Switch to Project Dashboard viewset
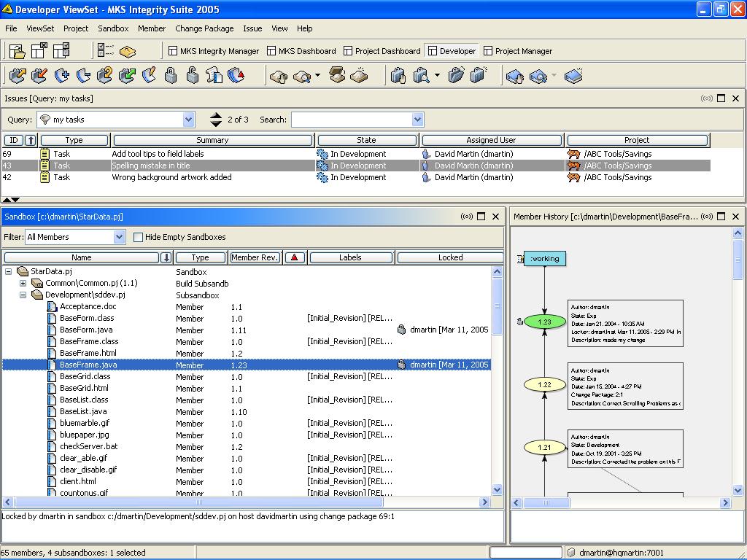The width and height of the screenshot is (747, 560). point(382,51)
